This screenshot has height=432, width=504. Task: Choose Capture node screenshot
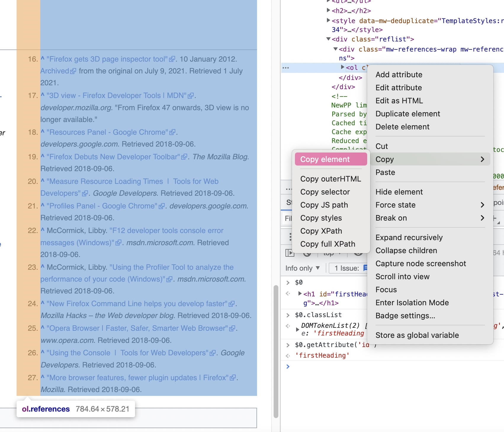pyautogui.click(x=430, y=264)
